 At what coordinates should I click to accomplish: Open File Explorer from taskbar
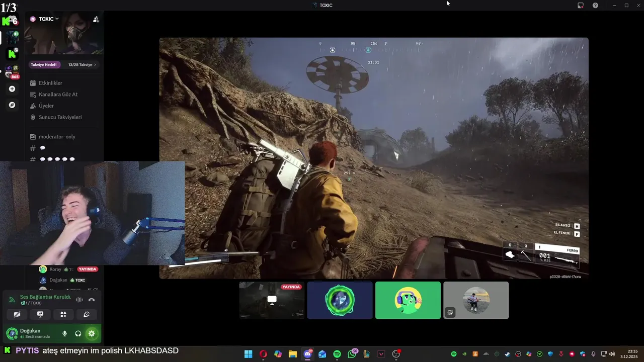click(x=292, y=354)
